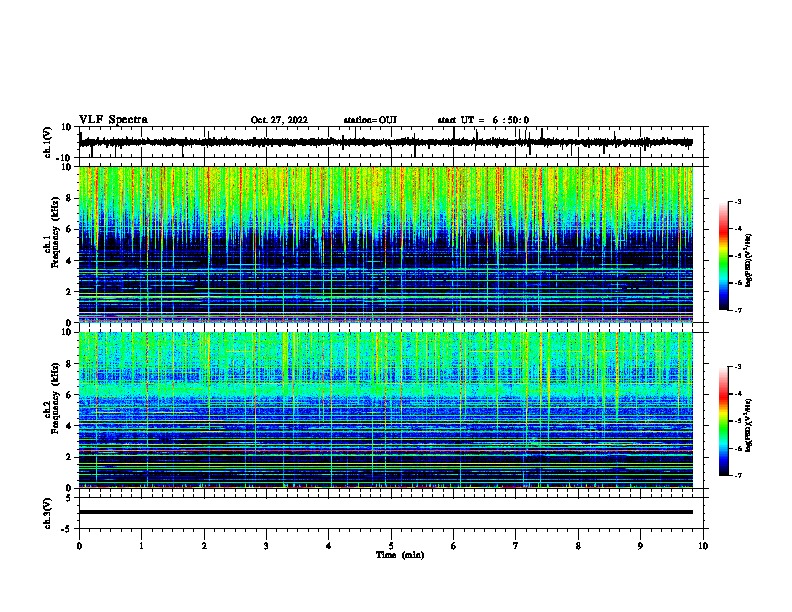Click time axis tick label "9"
The height and width of the screenshot is (612, 792).
pyautogui.click(x=640, y=546)
